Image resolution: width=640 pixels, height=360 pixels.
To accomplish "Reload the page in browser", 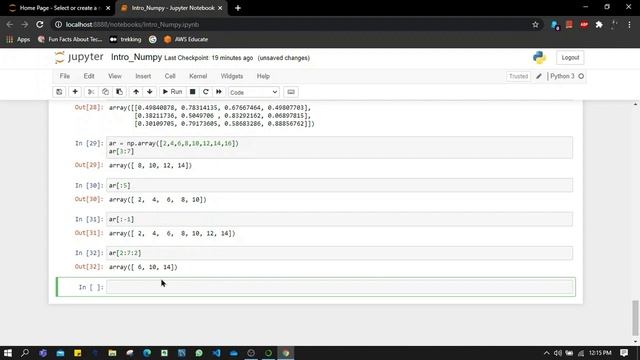I will click(x=40, y=24).
